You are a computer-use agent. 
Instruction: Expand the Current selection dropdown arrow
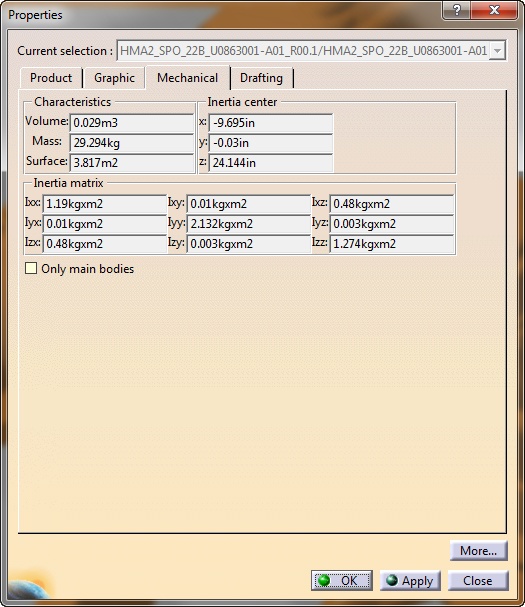click(498, 50)
